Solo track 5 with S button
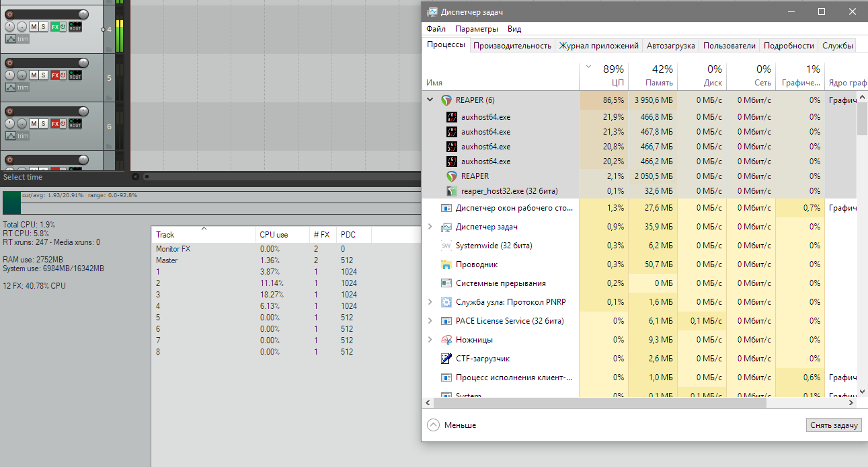 43,75
